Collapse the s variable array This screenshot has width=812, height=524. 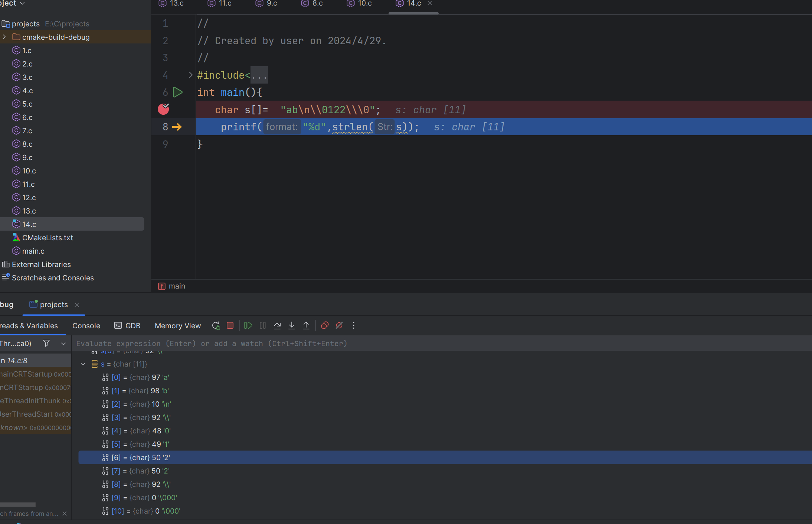83,364
